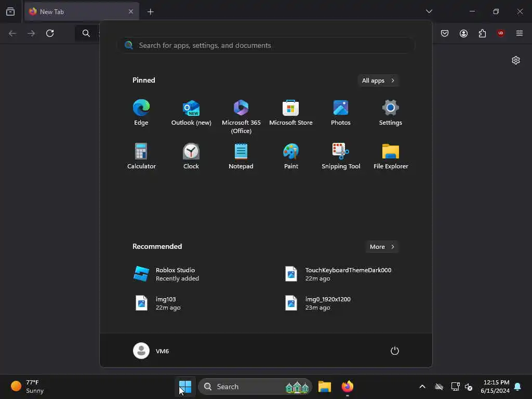532x399 pixels.
Task: Click the muted volume tray icon
Action: [469, 387]
